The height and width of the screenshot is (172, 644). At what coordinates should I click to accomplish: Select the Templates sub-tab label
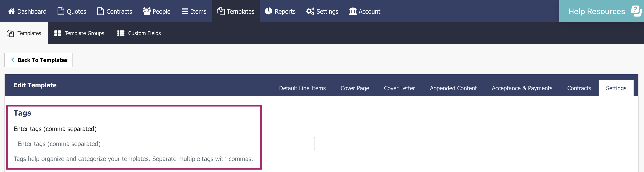29,33
